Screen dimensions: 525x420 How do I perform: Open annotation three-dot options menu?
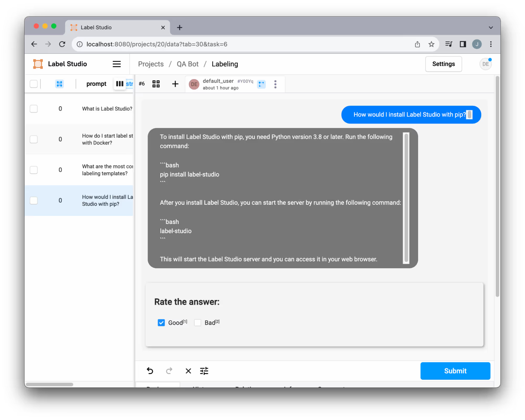point(275,84)
